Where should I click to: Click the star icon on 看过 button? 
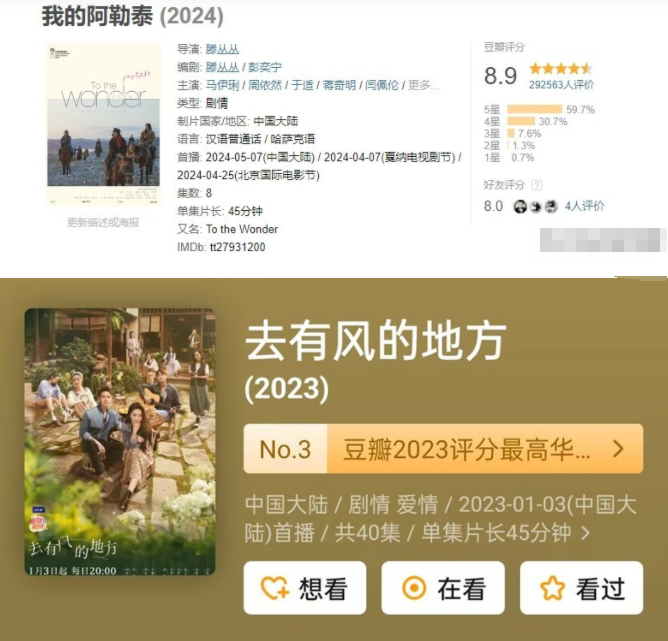(552, 588)
